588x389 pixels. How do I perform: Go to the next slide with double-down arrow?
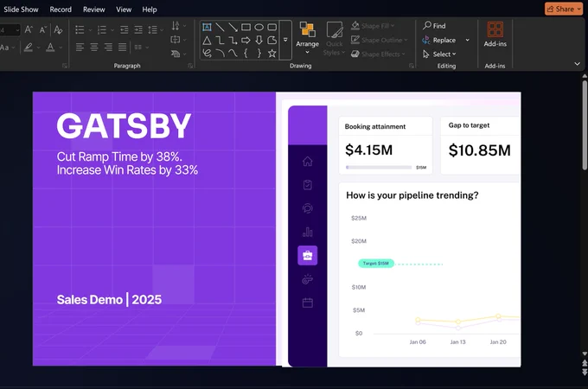pos(585,372)
